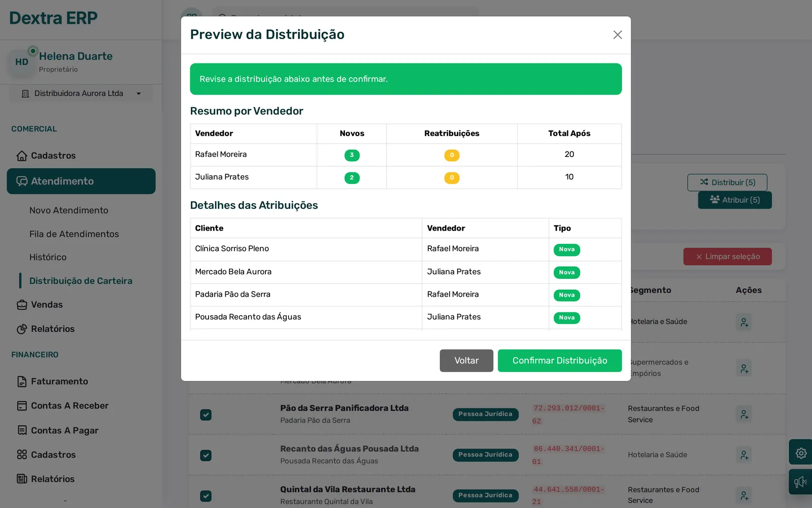Image resolution: width=812 pixels, height=508 pixels.
Task: Open the megaphone announcements floating button
Action: click(x=801, y=482)
